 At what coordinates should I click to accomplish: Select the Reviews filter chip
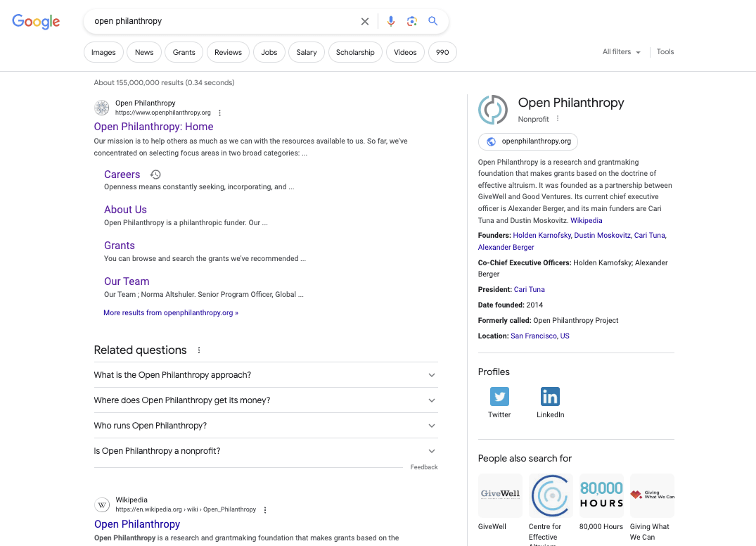tap(228, 52)
